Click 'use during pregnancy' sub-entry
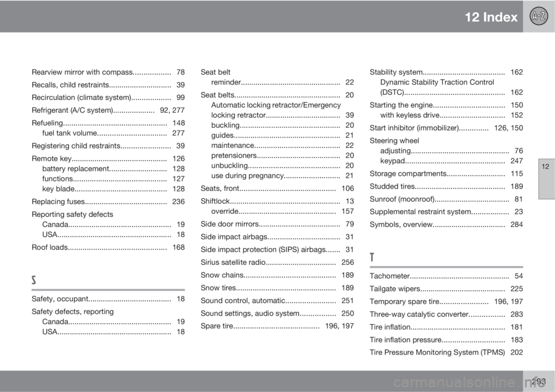 (283, 176)
